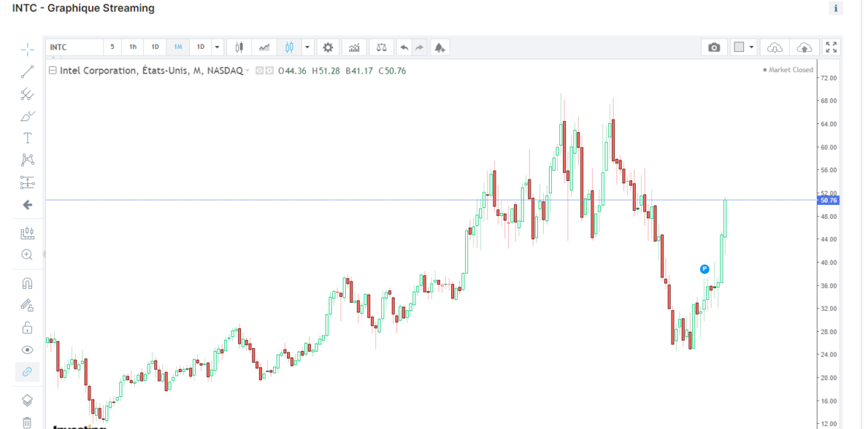Switch to the 1h interval
868x429 pixels.
pos(133,48)
